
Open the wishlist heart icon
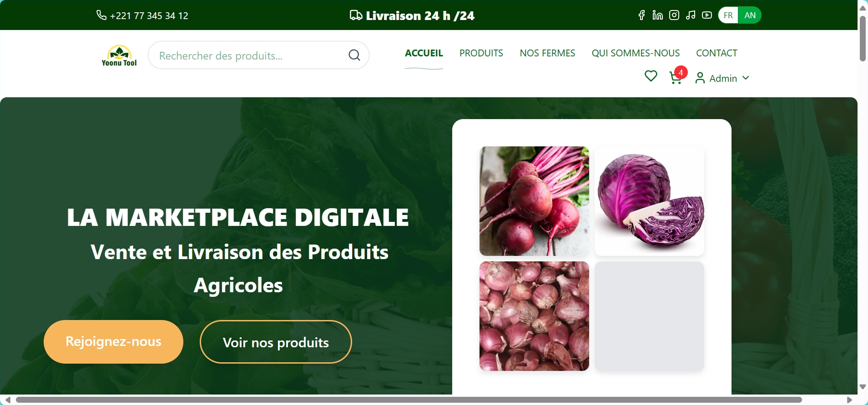(651, 76)
